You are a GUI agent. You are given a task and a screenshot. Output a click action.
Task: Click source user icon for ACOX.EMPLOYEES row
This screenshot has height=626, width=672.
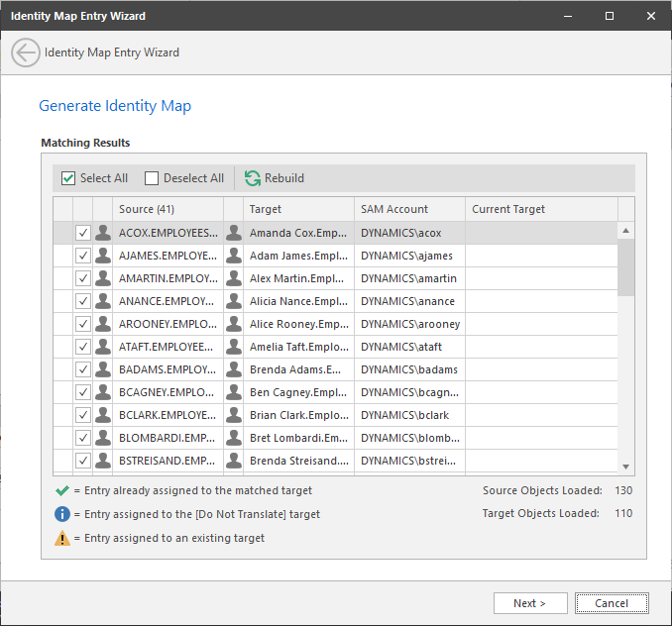102,233
